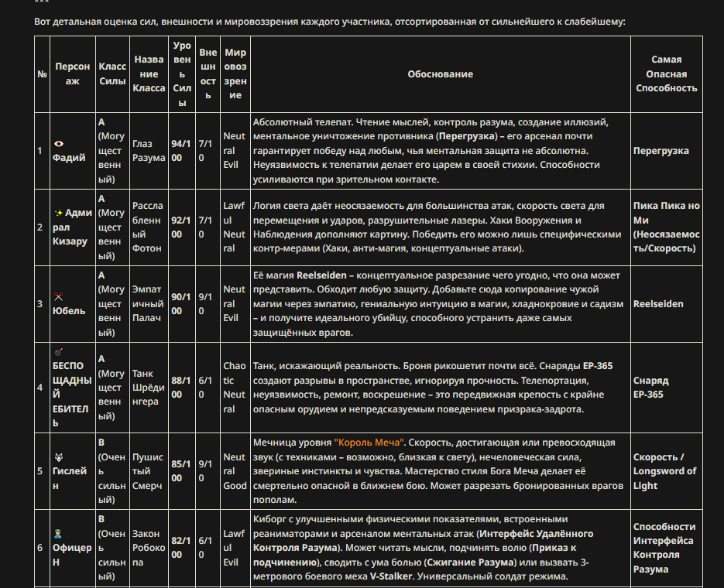The height and width of the screenshot is (588, 724).
Task: Click the 'Глаз Разума' class name cell
Action: (149, 151)
